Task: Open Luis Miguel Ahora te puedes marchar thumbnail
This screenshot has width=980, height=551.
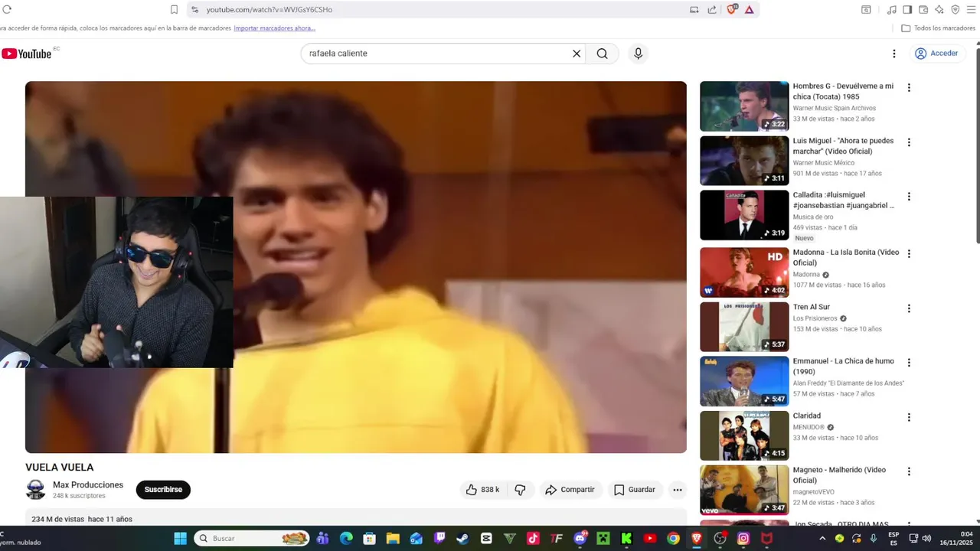Action: (744, 161)
